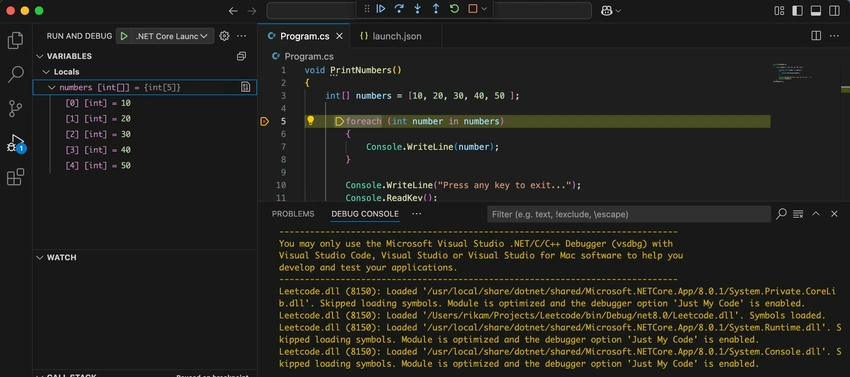
Task: Go back with the left arrow
Action: [x=233, y=10]
